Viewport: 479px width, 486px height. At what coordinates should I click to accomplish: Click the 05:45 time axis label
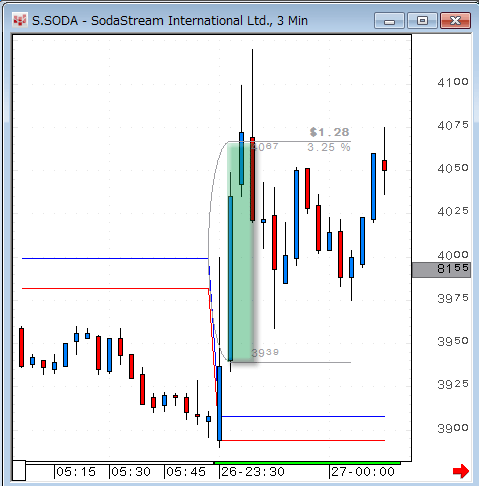186,472
